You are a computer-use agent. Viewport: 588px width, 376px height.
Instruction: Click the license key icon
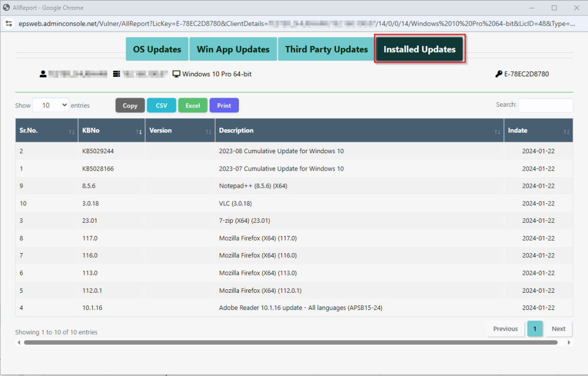(x=498, y=74)
